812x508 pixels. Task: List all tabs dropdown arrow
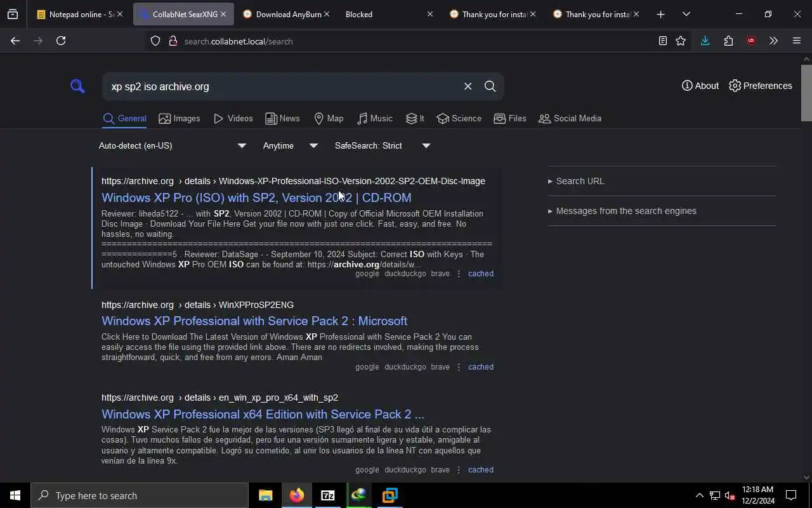(x=686, y=14)
